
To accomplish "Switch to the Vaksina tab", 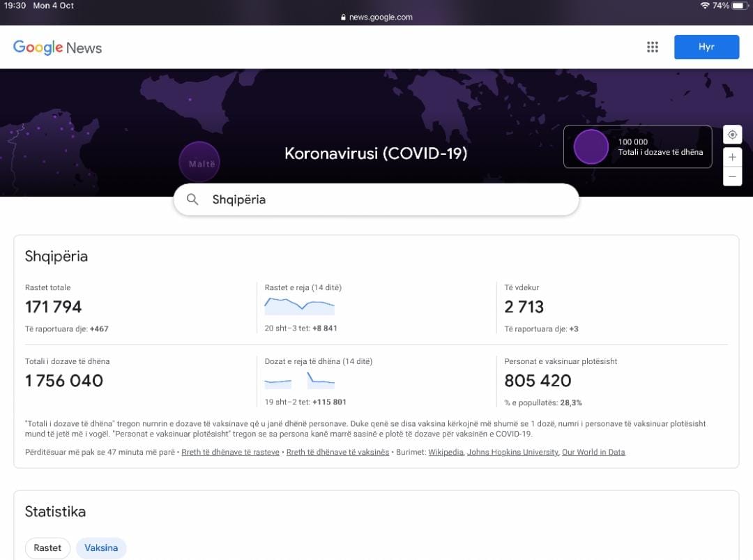I will pyautogui.click(x=101, y=547).
